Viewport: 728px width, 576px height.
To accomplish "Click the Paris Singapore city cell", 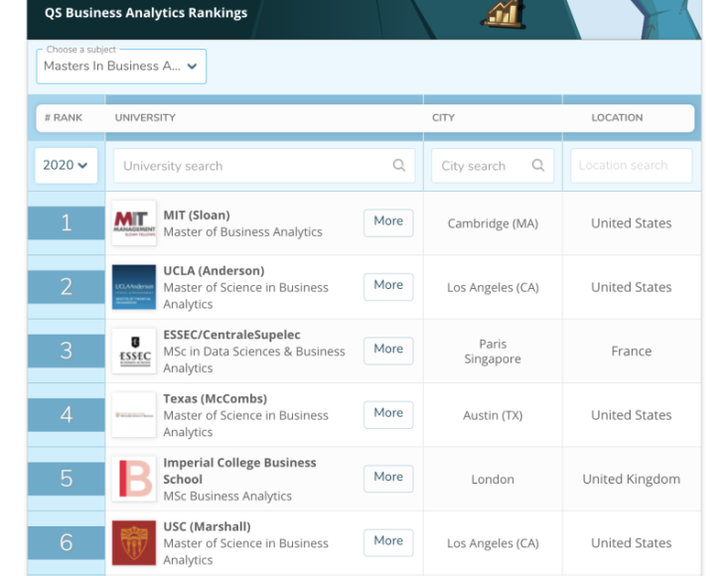I will (493, 352).
